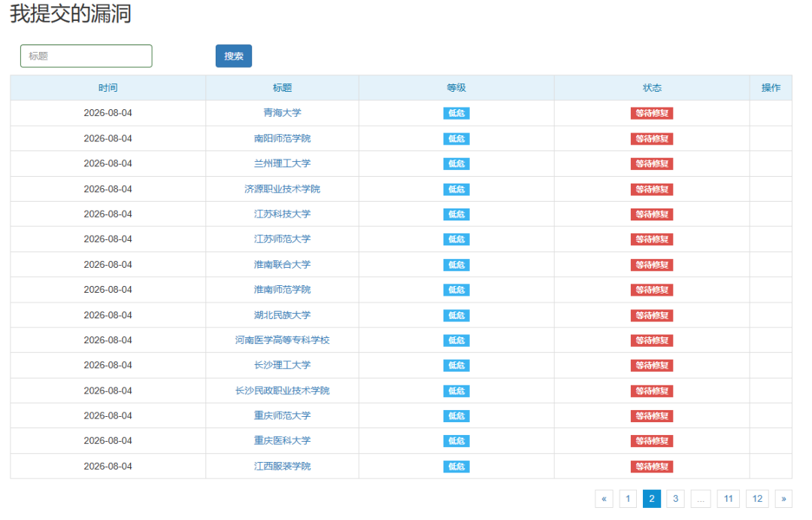Open the 长沙理工大学 link

(282, 365)
